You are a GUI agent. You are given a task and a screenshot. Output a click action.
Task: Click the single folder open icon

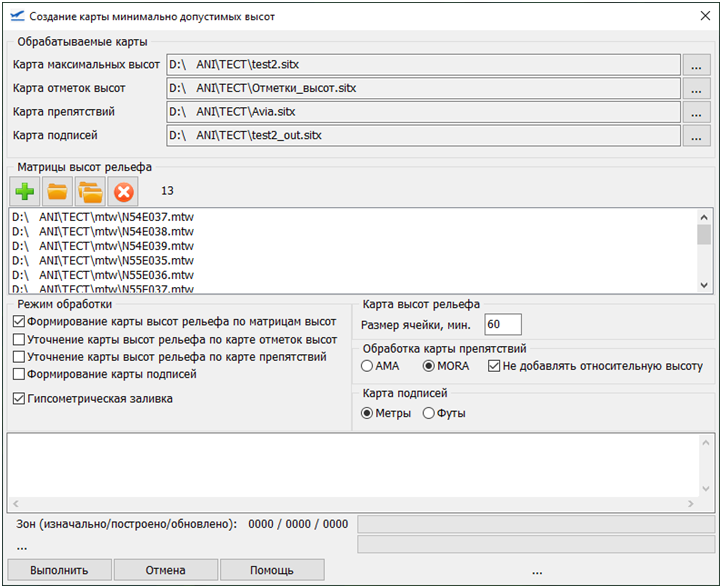[x=58, y=190]
